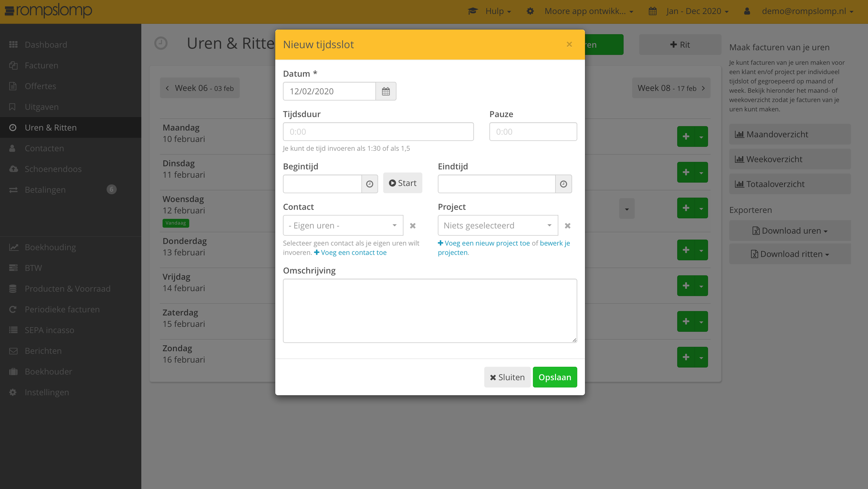Click the Eindtijd clock icon

[x=563, y=184]
